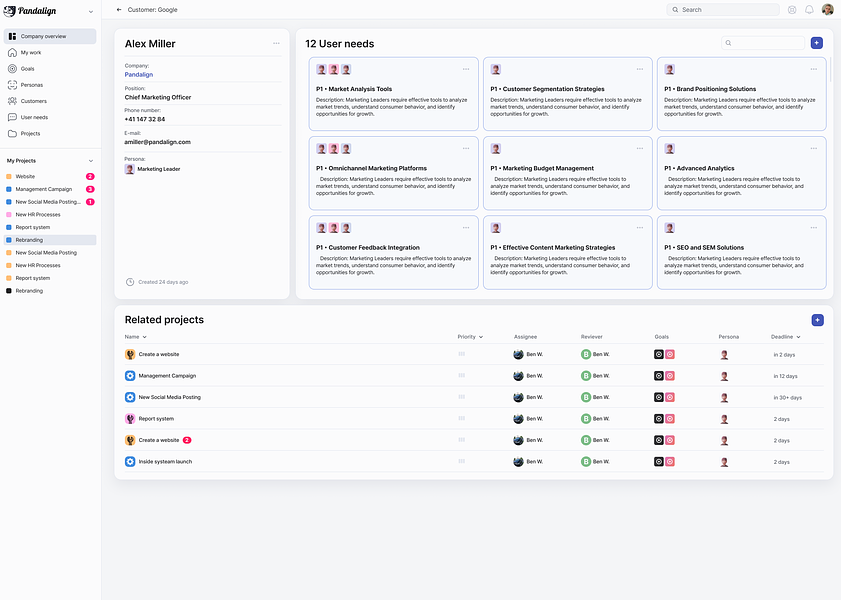Viewport: 841px width, 600px height.
Task: Open options menu on SEO and SEM Solutions card
Action: pyautogui.click(x=814, y=228)
